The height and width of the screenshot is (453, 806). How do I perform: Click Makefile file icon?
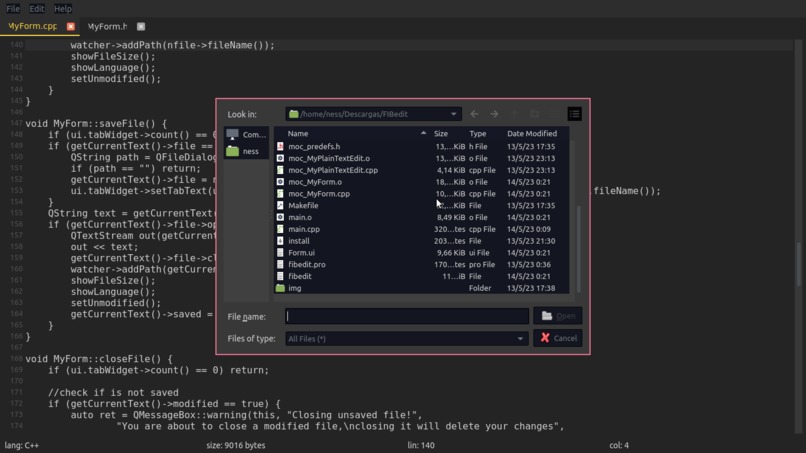pos(280,206)
